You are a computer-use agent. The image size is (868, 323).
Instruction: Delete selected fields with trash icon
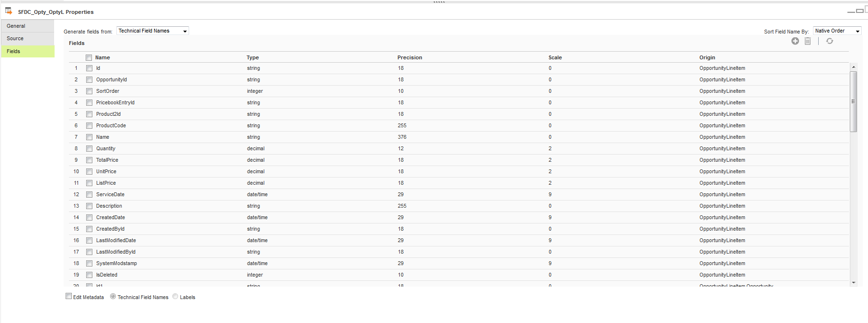click(808, 41)
